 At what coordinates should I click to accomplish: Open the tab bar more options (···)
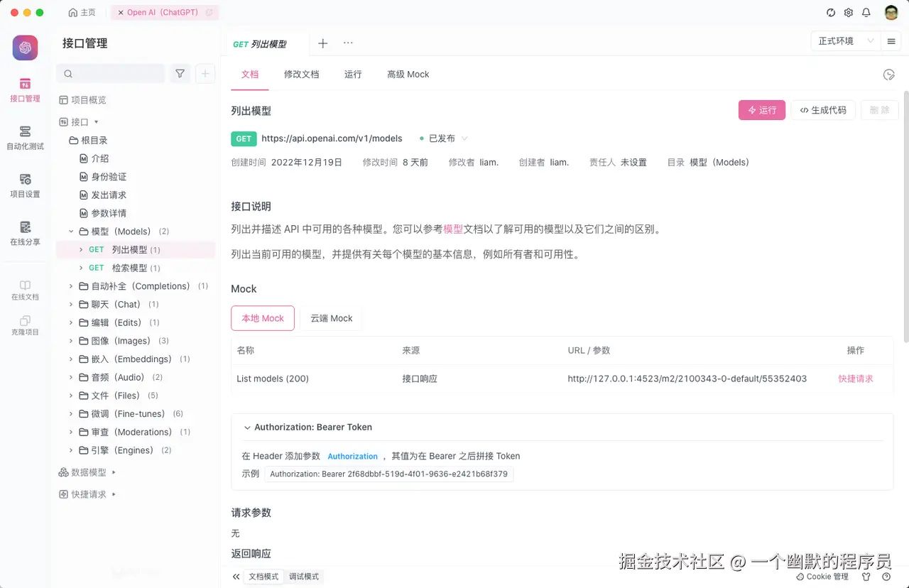[348, 43]
